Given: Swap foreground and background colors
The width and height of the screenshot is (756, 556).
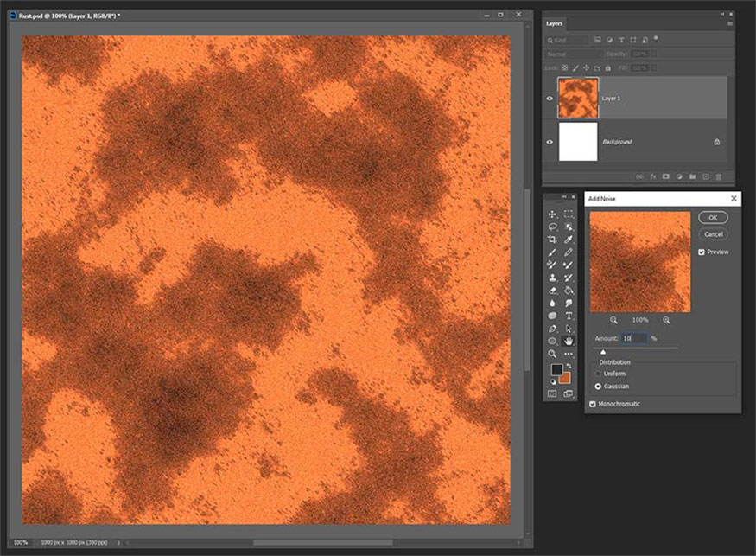Looking at the screenshot, I should (x=569, y=367).
